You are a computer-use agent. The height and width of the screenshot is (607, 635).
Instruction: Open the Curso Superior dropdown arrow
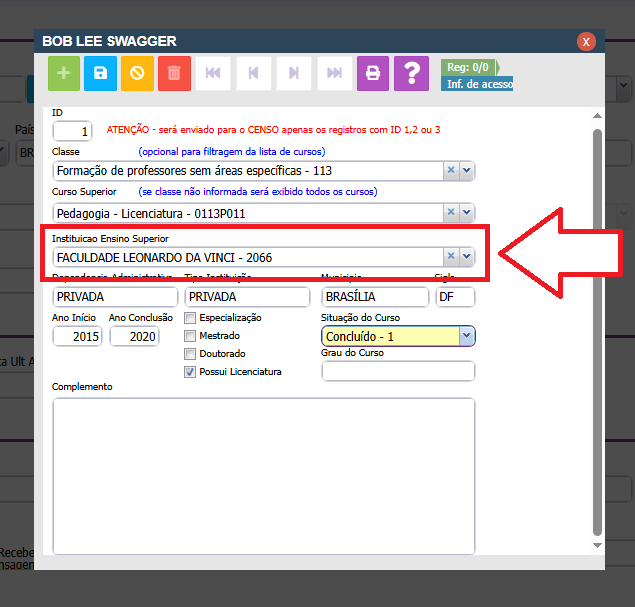tap(466, 212)
